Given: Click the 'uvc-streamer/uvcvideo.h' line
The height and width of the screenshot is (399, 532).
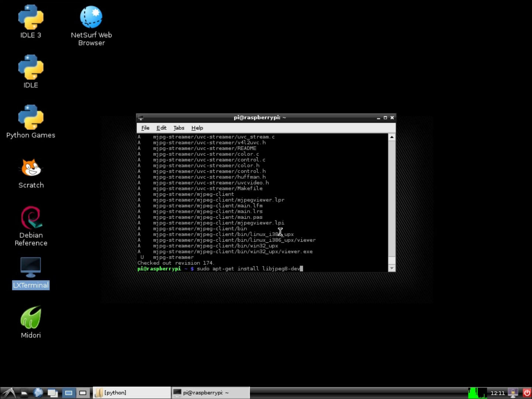Looking at the screenshot, I should [x=203, y=183].
